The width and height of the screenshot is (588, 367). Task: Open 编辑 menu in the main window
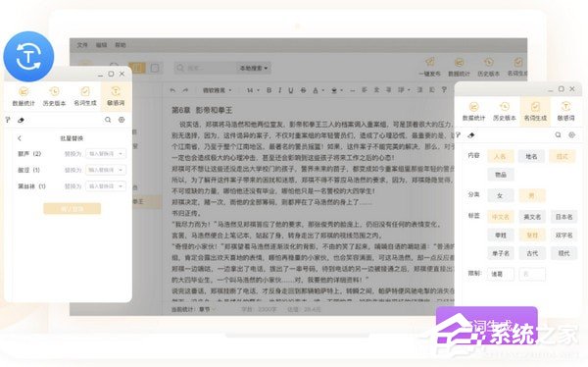(101, 45)
